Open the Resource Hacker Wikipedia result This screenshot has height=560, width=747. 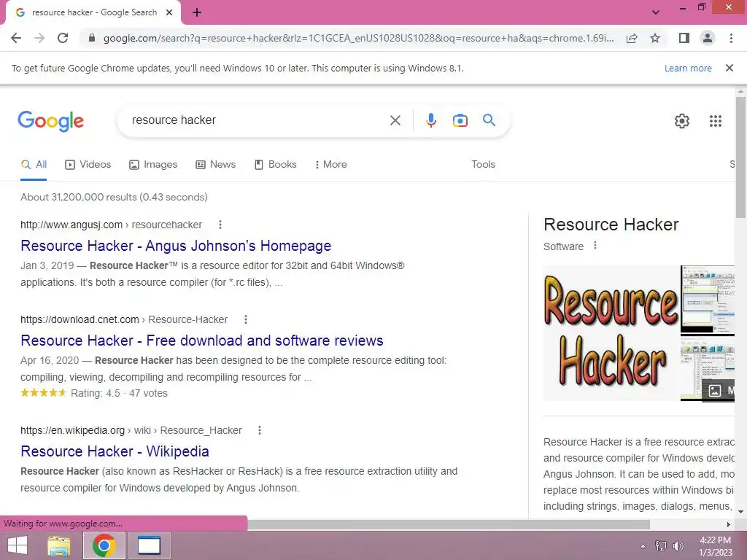(x=115, y=451)
